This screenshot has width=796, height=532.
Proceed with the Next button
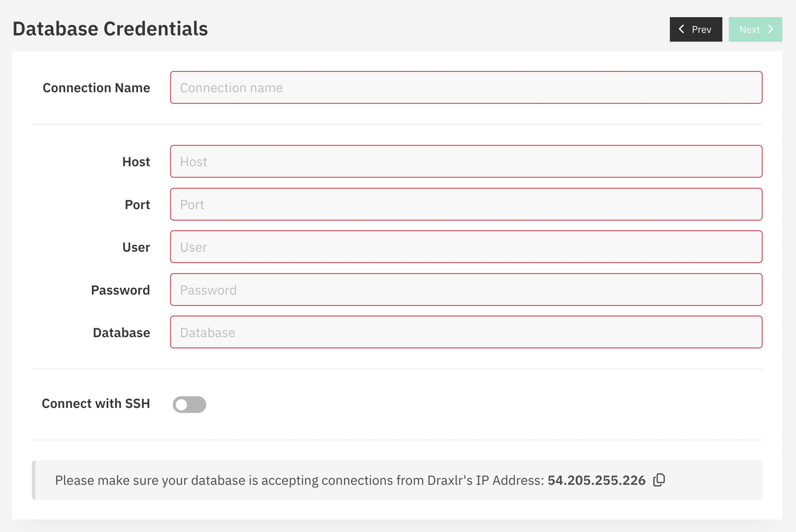tap(756, 29)
